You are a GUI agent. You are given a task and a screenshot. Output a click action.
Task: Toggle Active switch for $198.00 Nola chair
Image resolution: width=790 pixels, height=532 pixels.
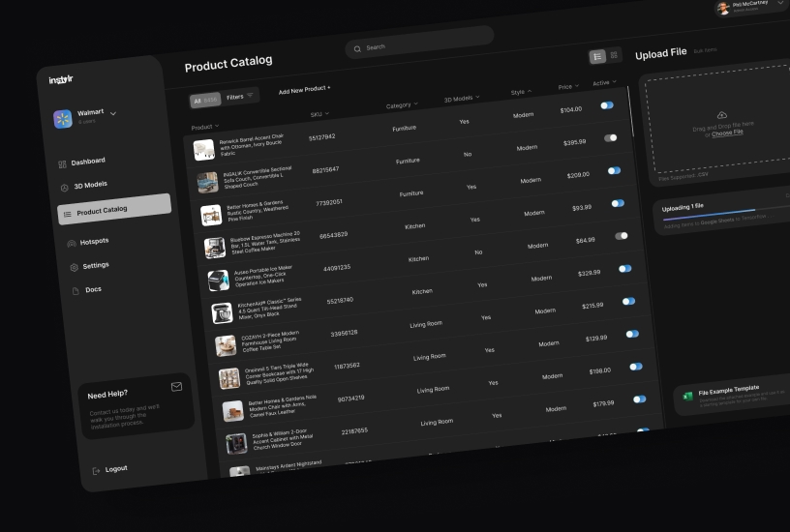coord(636,367)
